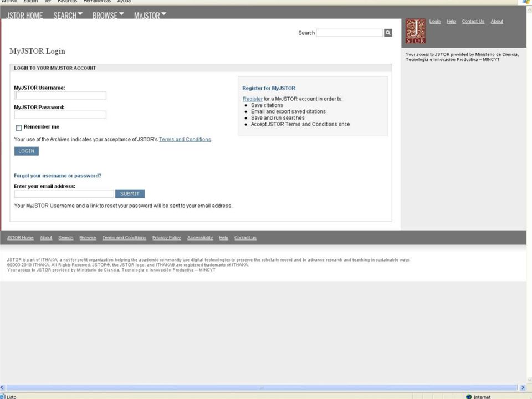
Task: Tick the Remember me checkbox
Action: tap(19, 127)
